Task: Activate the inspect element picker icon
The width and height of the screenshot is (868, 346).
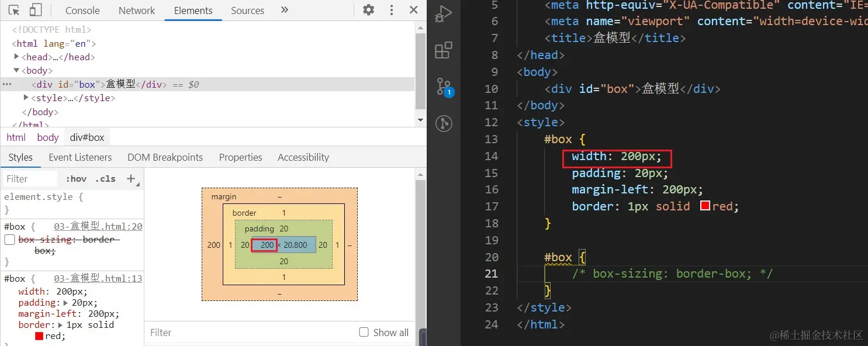Action: coord(15,10)
